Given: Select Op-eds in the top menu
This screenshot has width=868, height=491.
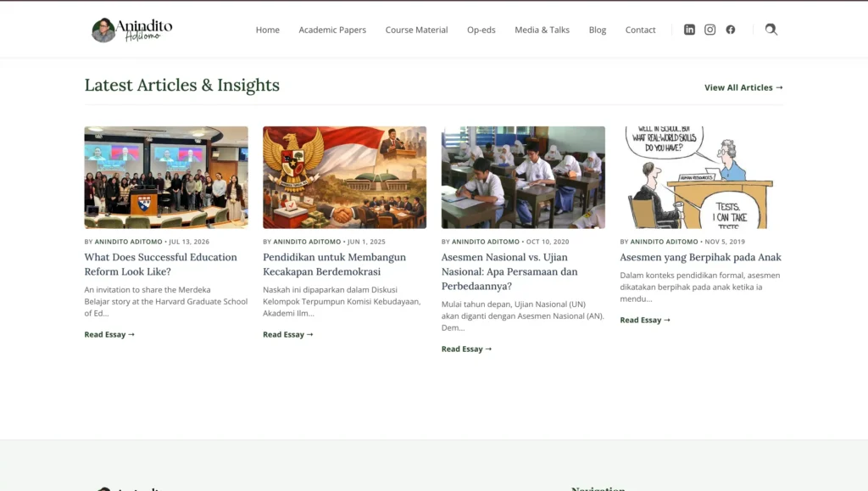Looking at the screenshot, I should tap(481, 30).
